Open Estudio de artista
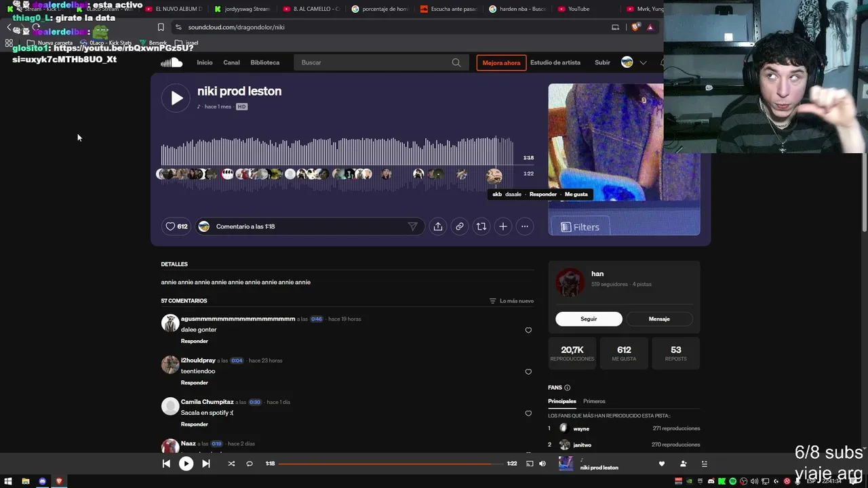868x488 pixels. 555,62
